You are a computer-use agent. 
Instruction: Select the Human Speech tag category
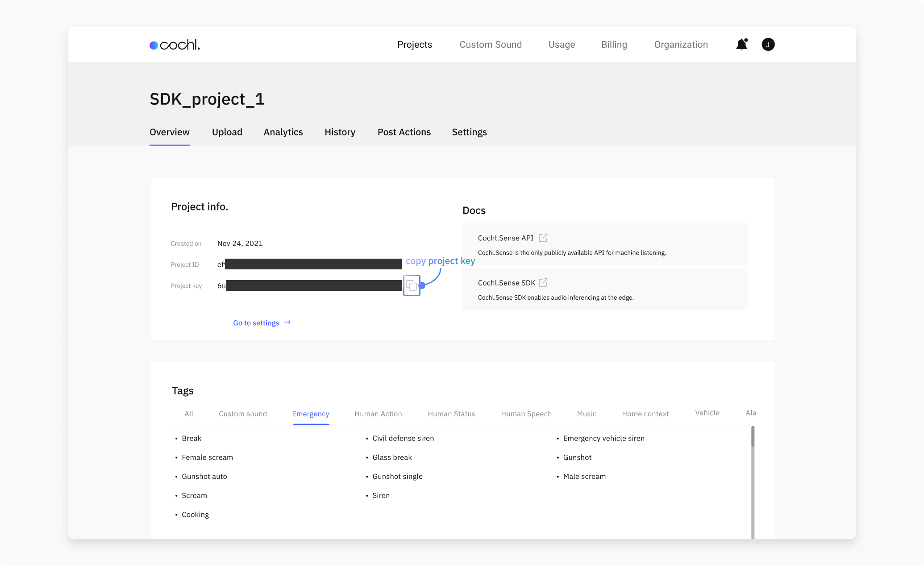click(526, 414)
